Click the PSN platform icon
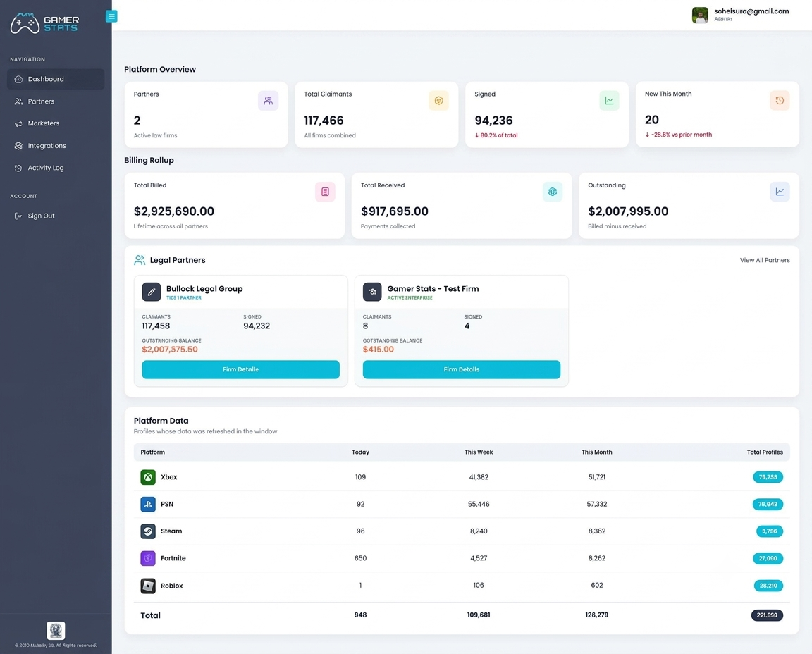The image size is (812, 654). point(148,504)
